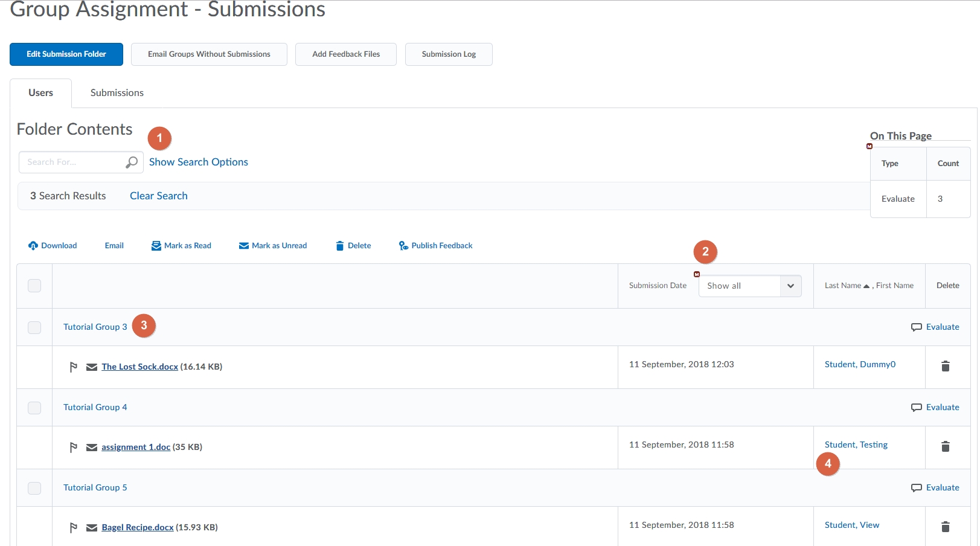Delete Student Testing's submission via trash icon
Viewport: 980px width, 546px height.
click(946, 446)
